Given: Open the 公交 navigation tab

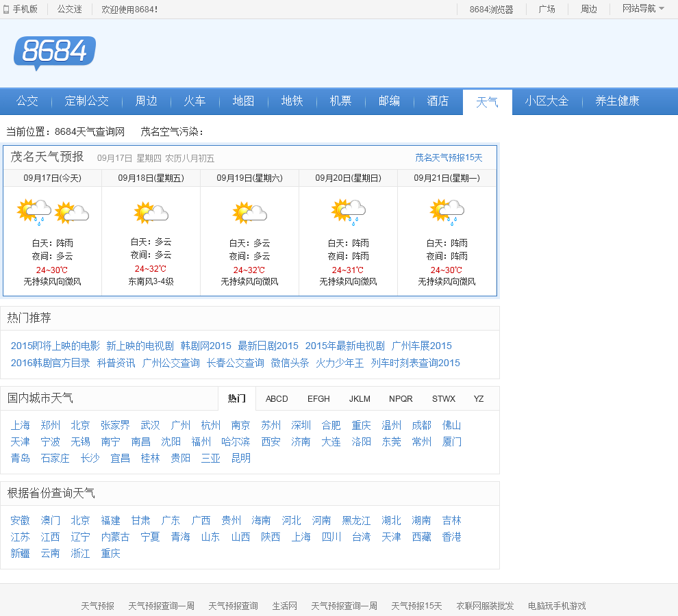Looking at the screenshot, I should [x=27, y=101].
